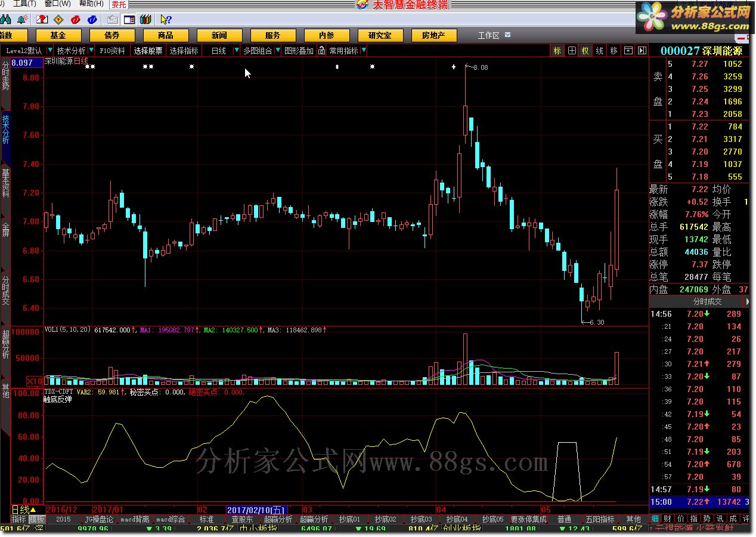The image size is (756, 537).
Task: Select the 移 move chart tool
Action: point(614,51)
